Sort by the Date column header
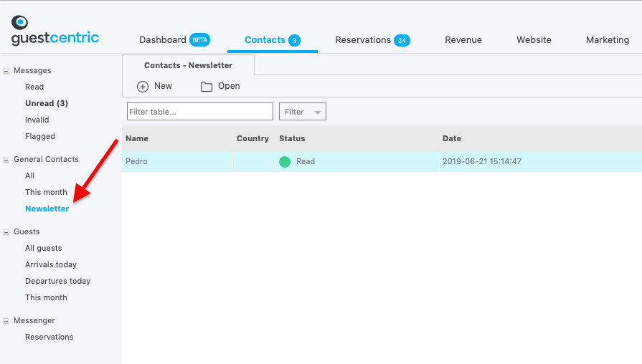The height and width of the screenshot is (364, 642). 452,138
